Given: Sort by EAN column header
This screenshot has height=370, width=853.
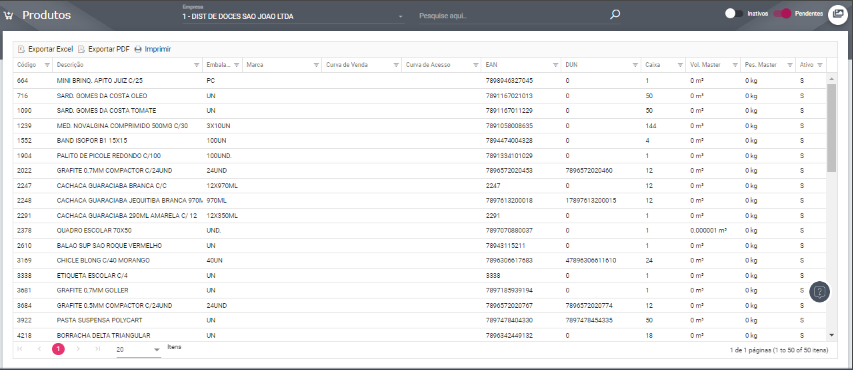Looking at the screenshot, I should click(x=491, y=65).
